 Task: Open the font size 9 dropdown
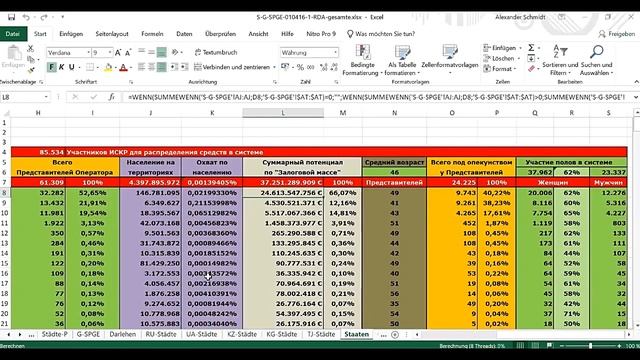tap(109, 53)
